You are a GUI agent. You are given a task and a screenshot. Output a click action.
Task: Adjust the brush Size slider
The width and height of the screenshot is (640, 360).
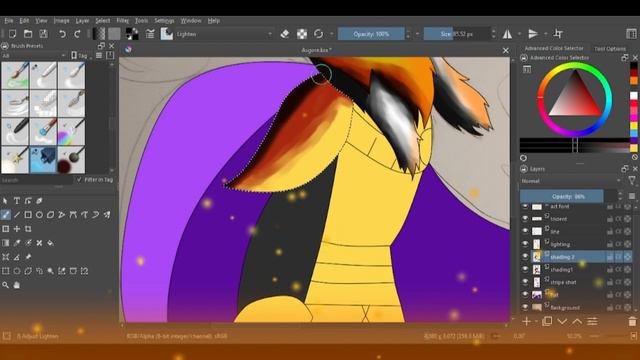(456, 34)
